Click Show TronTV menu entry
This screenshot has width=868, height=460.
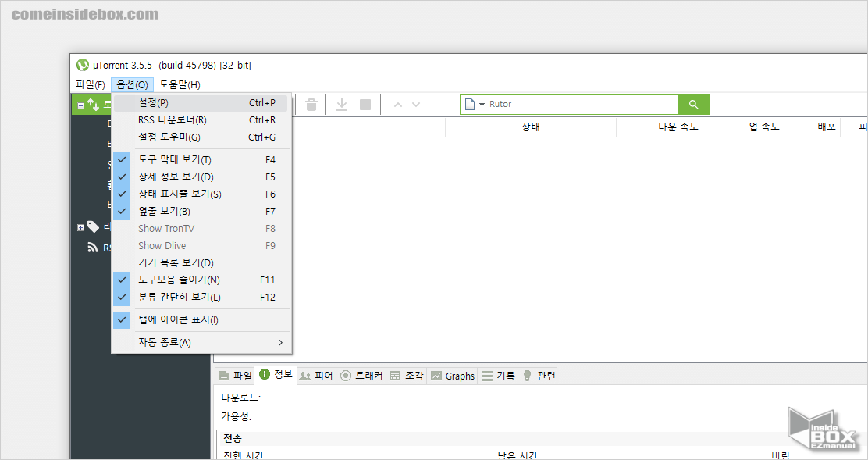(201, 229)
